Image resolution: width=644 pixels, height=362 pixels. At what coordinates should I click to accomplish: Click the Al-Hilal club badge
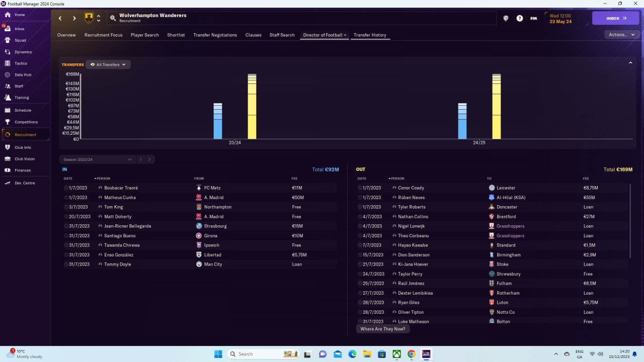(492, 197)
